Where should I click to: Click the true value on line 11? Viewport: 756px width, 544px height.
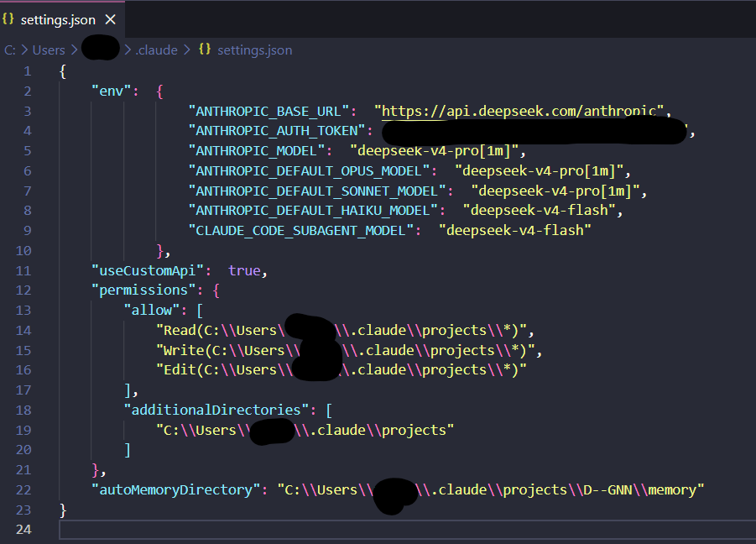point(244,270)
